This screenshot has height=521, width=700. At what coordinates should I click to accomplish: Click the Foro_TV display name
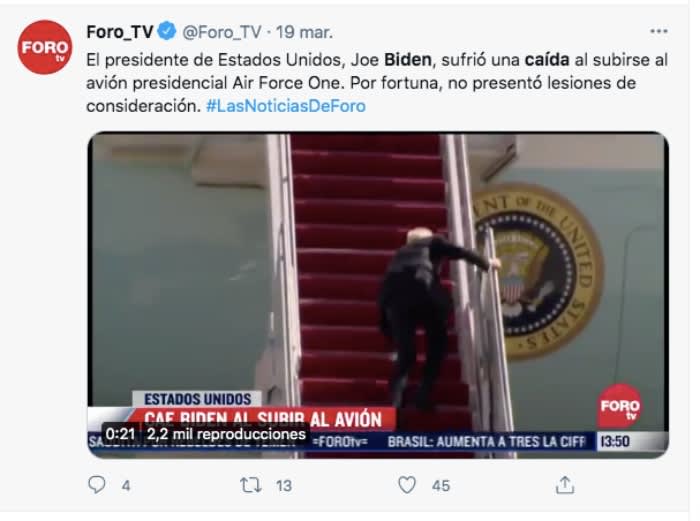coord(120,32)
